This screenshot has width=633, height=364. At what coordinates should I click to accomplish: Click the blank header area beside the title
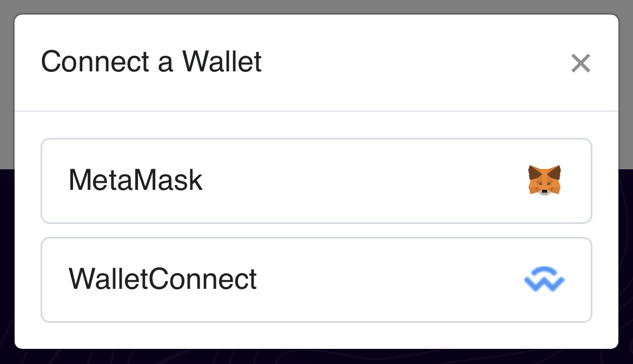(411, 62)
